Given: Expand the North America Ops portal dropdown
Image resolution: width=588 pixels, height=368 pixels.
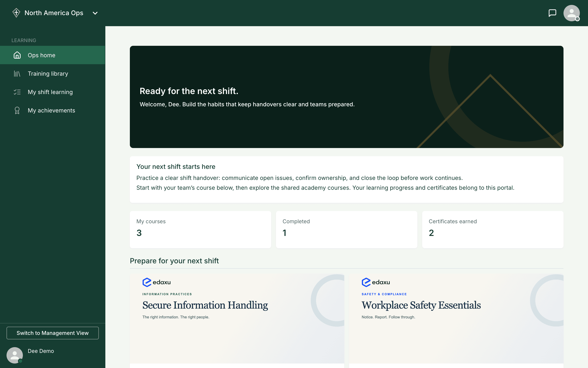Looking at the screenshot, I should [x=95, y=13].
